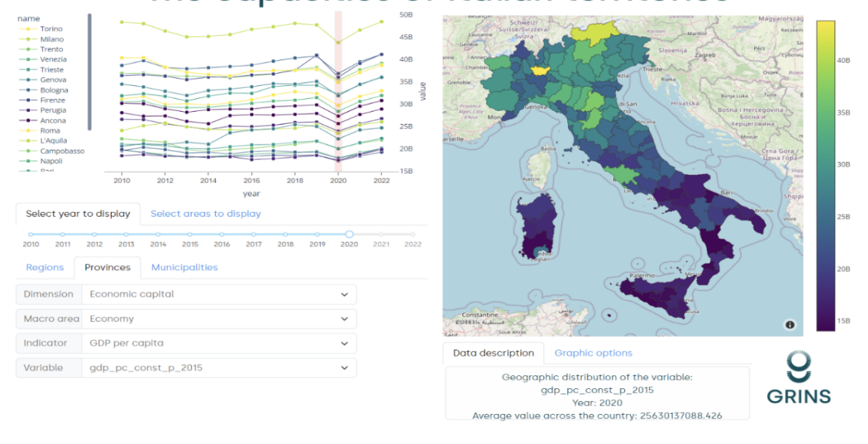Screen dimensions: 868x444
Task: Switch to Select areas to display tab
Action: [206, 213]
